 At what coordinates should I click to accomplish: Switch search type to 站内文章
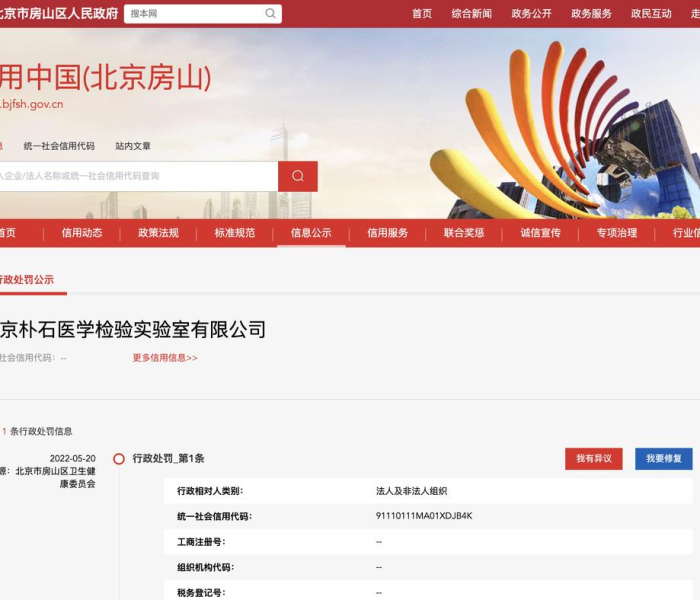point(132,146)
